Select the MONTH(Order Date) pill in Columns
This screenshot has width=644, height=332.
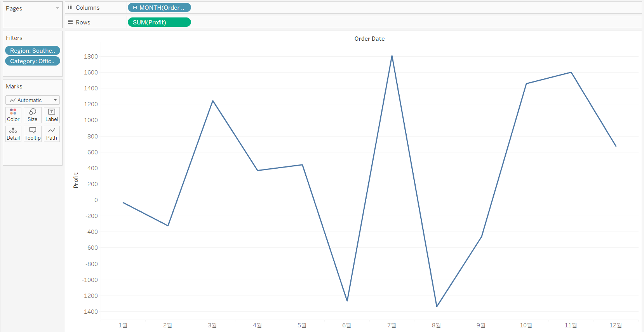click(159, 8)
